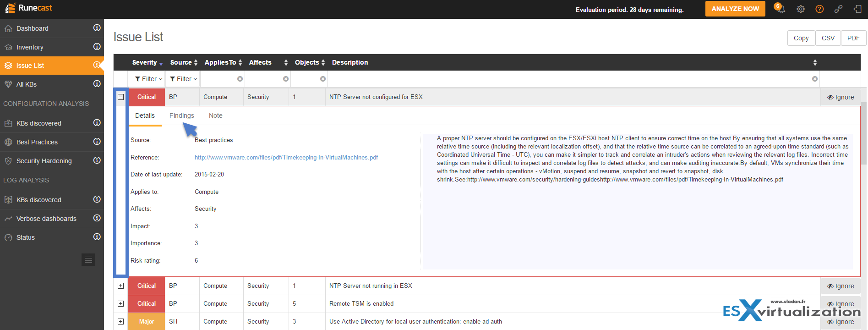The width and height of the screenshot is (868, 330).
Task: Clear the Applies To filter field
Action: (x=240, y=79)
